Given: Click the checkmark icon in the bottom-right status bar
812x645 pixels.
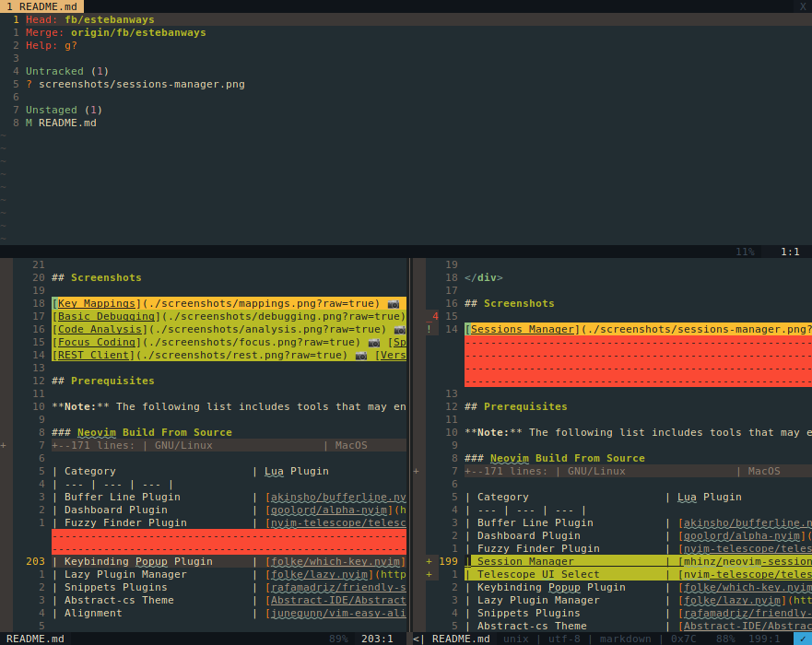Looking at the screenshot, I should pos(802,639).
